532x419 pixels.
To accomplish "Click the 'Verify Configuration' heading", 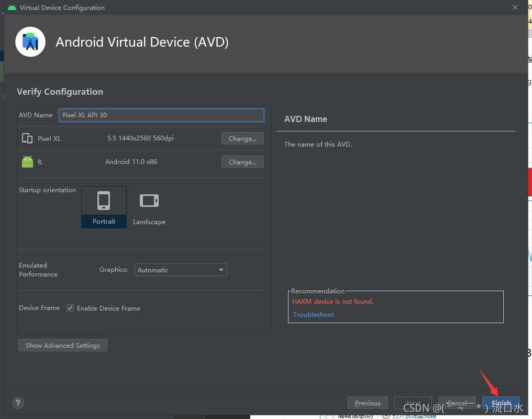I will [x=60, y=92].
